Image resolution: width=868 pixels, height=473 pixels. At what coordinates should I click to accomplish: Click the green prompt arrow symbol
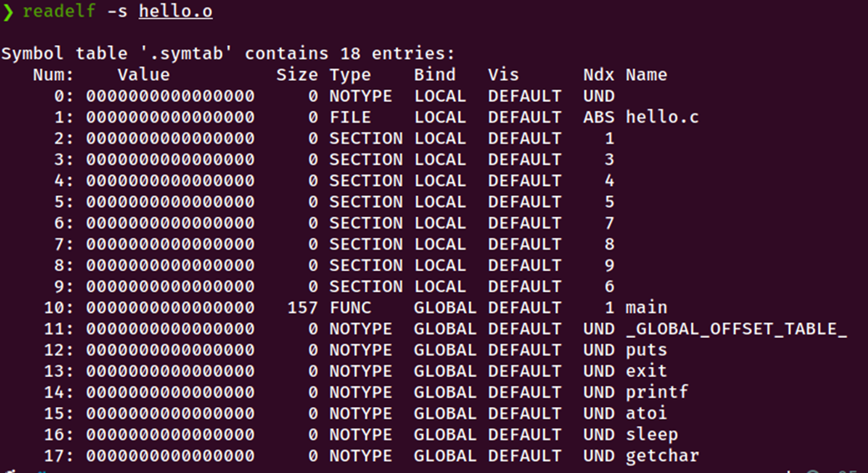8,12
